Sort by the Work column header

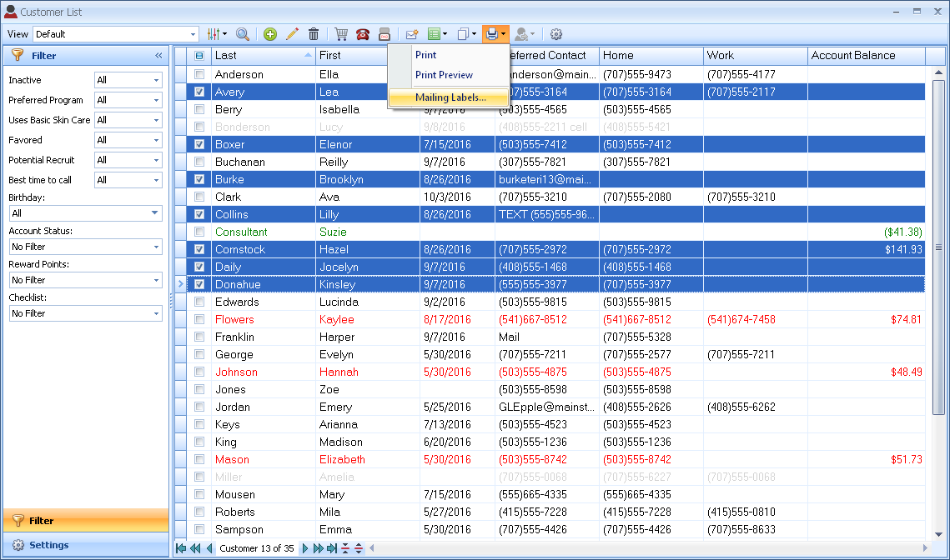[755, 56]
